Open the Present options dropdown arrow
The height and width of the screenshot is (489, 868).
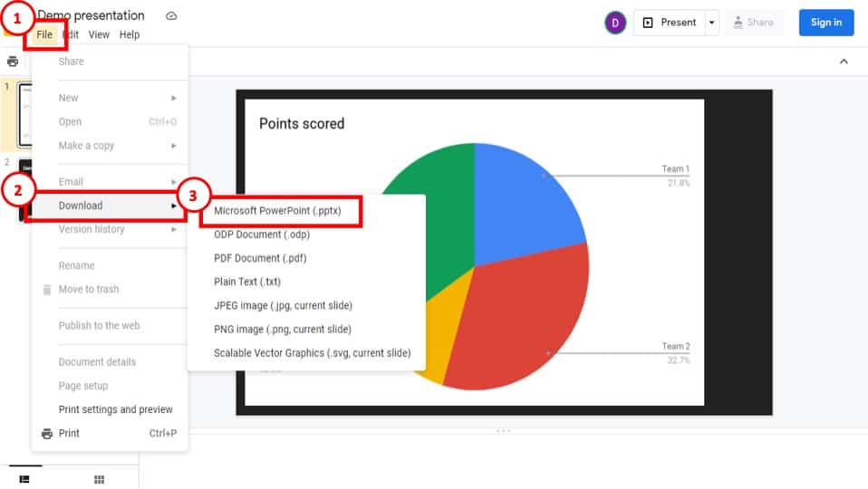coord(712,23)
